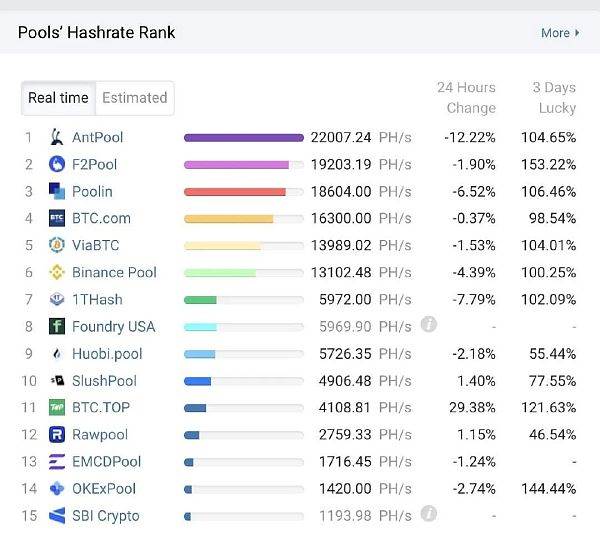The width and height of the screenshot is (600, 535).
Task: Click AntPool purple hashrate bar
Action: 244,138
